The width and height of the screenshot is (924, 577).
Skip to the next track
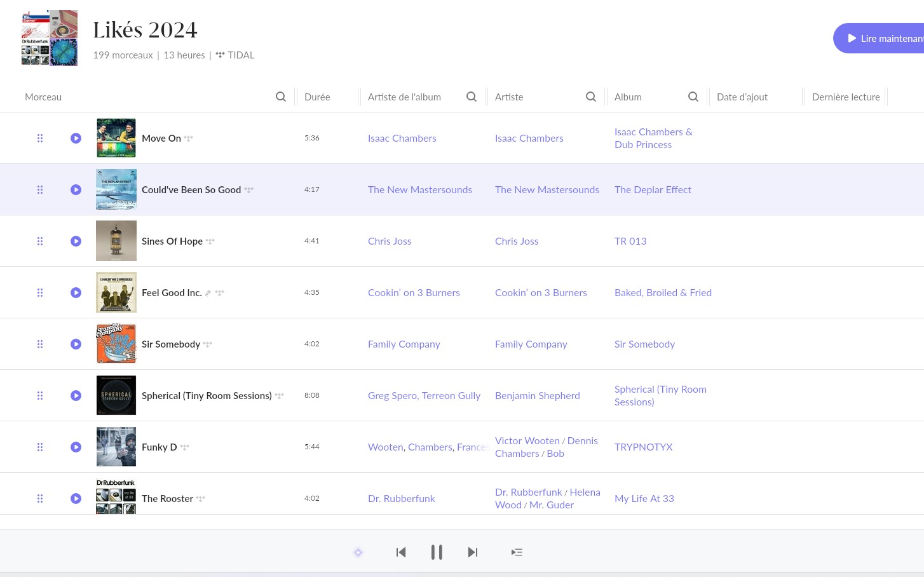[x=472, y=552]
